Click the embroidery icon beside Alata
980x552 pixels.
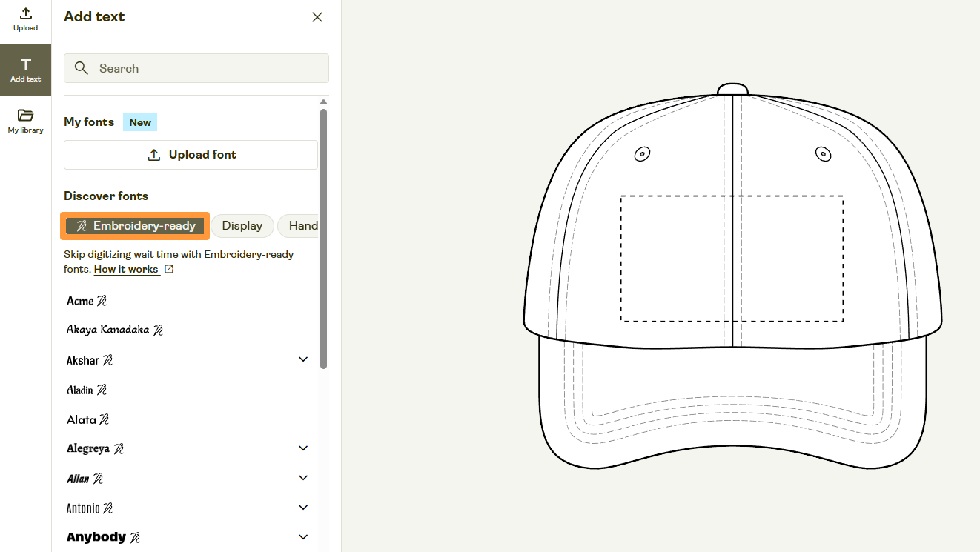tap(105, 418)
